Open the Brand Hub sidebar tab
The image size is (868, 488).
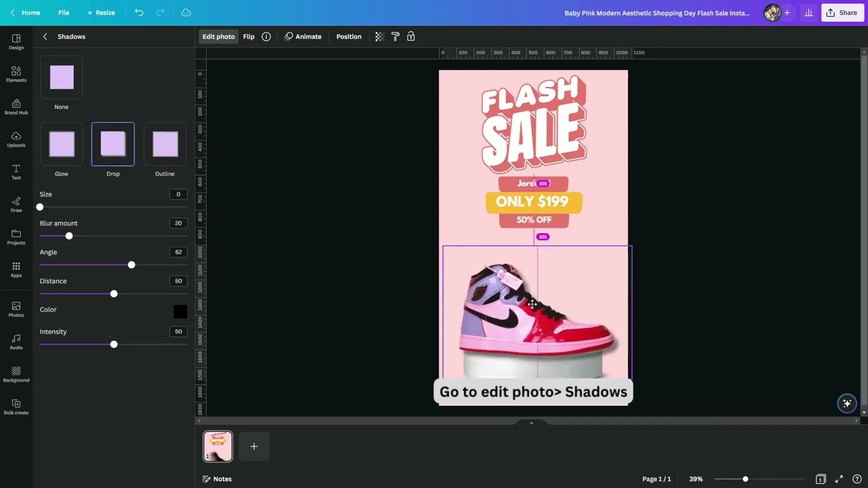pyautogui.click(x=16, y=106)
